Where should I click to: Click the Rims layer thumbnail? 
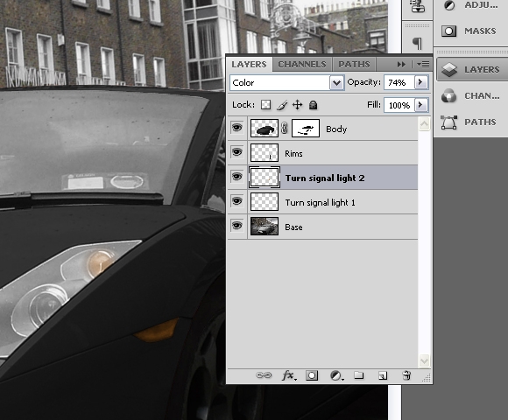(x=264, y=153)
